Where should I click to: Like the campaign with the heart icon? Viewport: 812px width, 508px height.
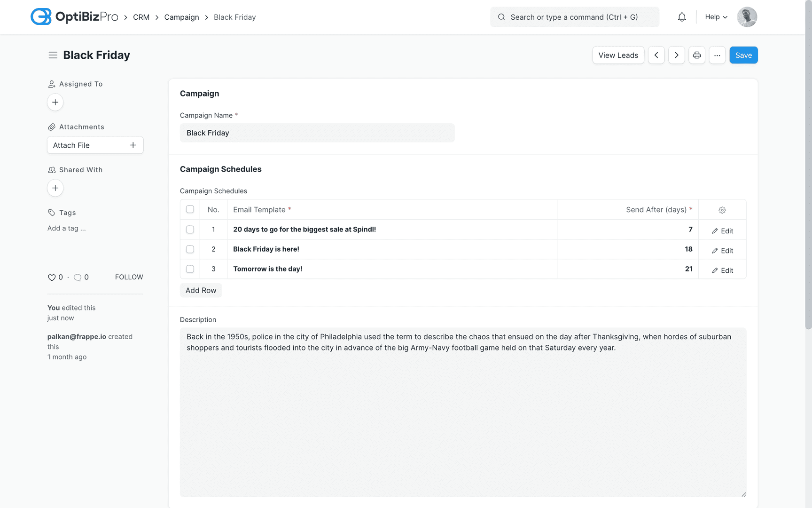tap(51, 277)
